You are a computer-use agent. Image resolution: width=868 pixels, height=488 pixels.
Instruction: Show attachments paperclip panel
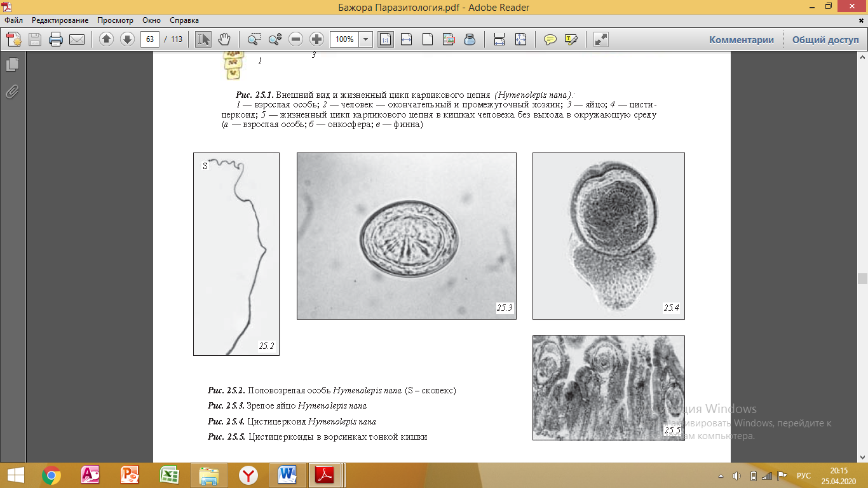click(13, 91)
